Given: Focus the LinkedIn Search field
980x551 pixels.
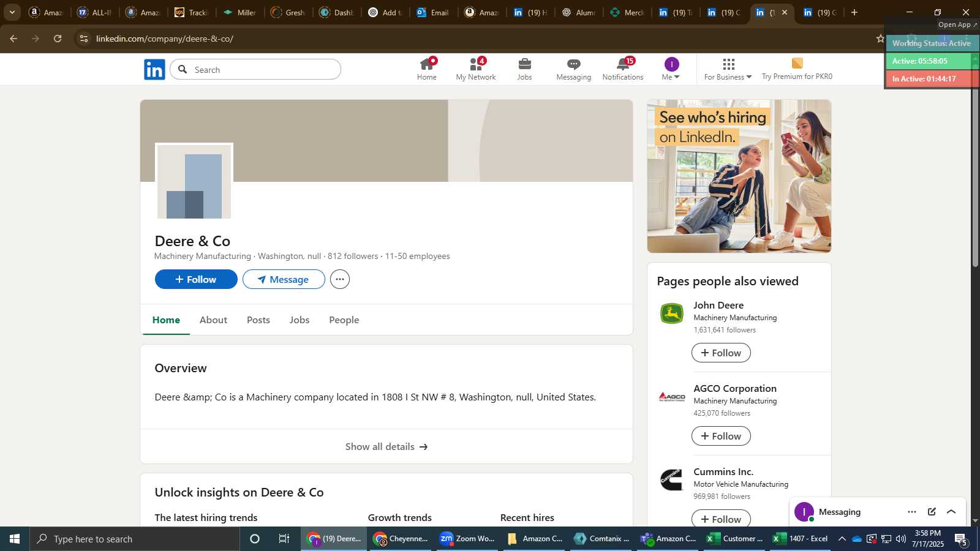Looking at the screenshot, I should click(x=255, y=69).
